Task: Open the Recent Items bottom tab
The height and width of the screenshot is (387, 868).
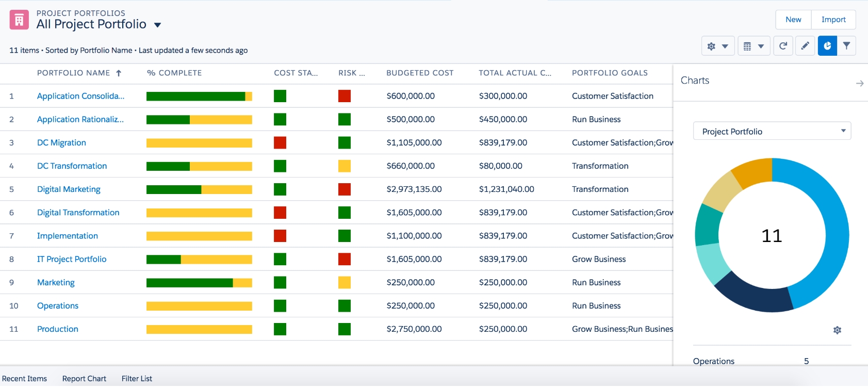Action: 24,378
